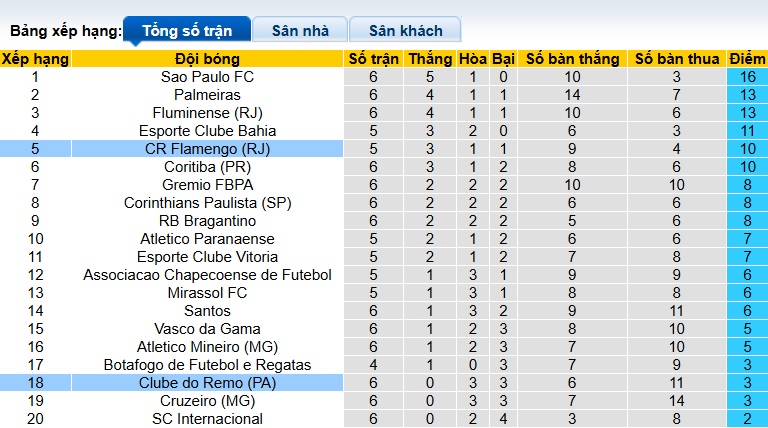The height and width of the screenshot is (428, 768).
Task: Open the Coritiba (PR) team link
Action: pos(207,166)
